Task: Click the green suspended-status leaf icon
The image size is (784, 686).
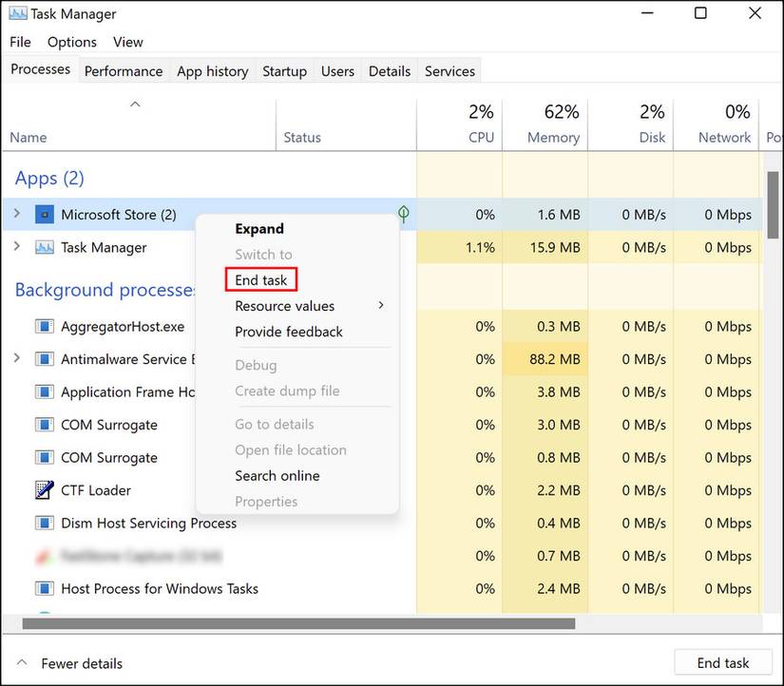Action: coord(402,215)
